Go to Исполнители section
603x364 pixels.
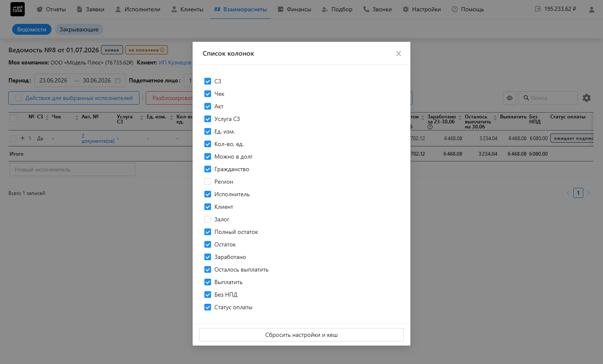pyautogui.click(x=138, y=9)
